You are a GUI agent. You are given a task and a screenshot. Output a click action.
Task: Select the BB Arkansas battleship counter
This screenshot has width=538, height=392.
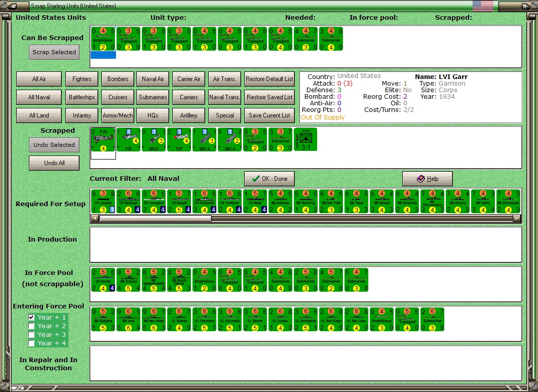coord(280,201)
